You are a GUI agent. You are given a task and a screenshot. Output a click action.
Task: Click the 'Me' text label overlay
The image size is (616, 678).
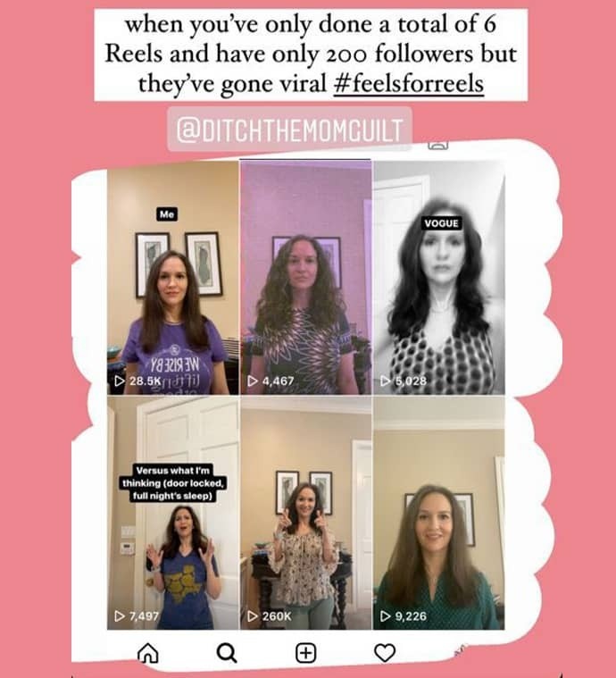(167, 214)
